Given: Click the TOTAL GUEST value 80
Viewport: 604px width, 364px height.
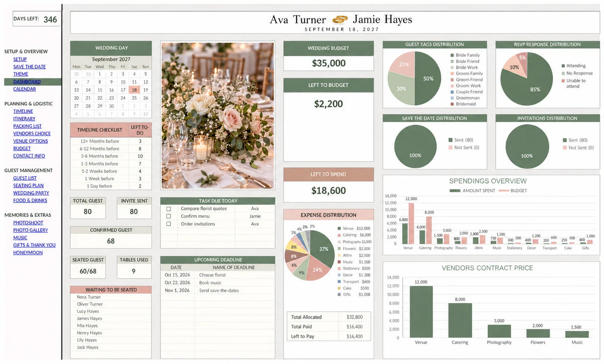Looking at the screenshot, I should (x=88, y=211).
